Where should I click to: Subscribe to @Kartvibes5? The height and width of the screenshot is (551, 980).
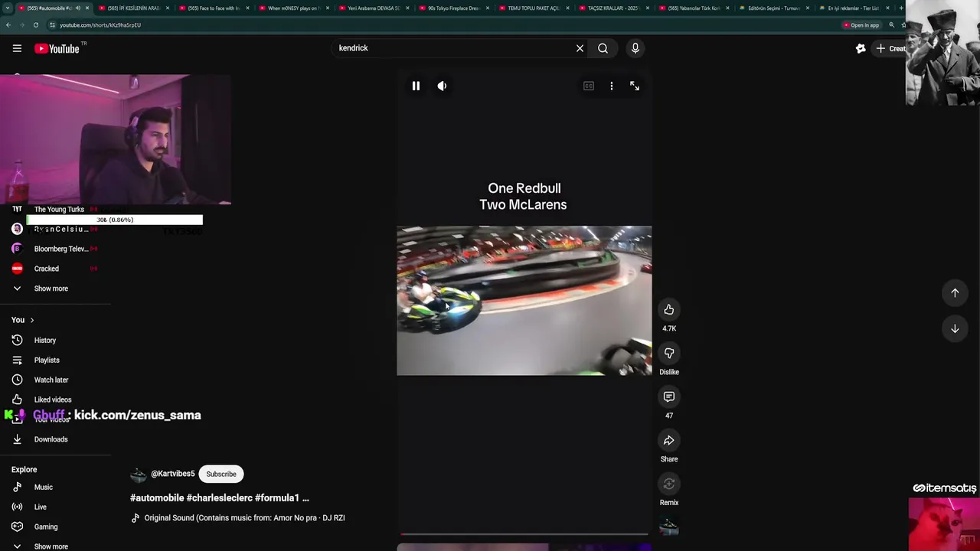click(221, 474)
